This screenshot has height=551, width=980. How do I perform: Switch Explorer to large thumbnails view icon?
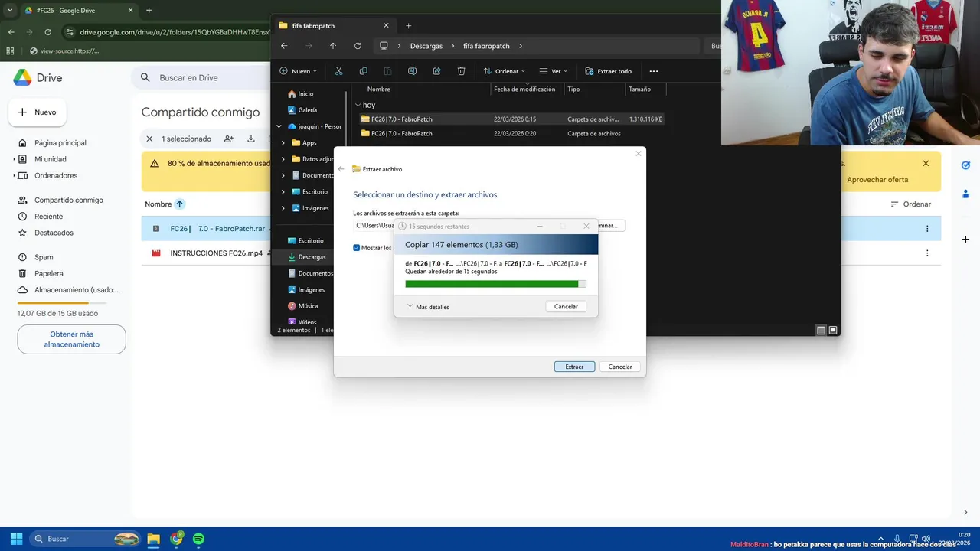[833, 330]
